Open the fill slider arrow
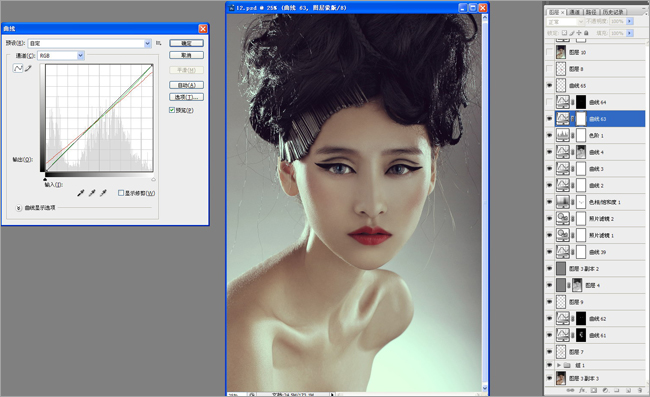The width and height of the screenshot is (650, 397). 630,33
